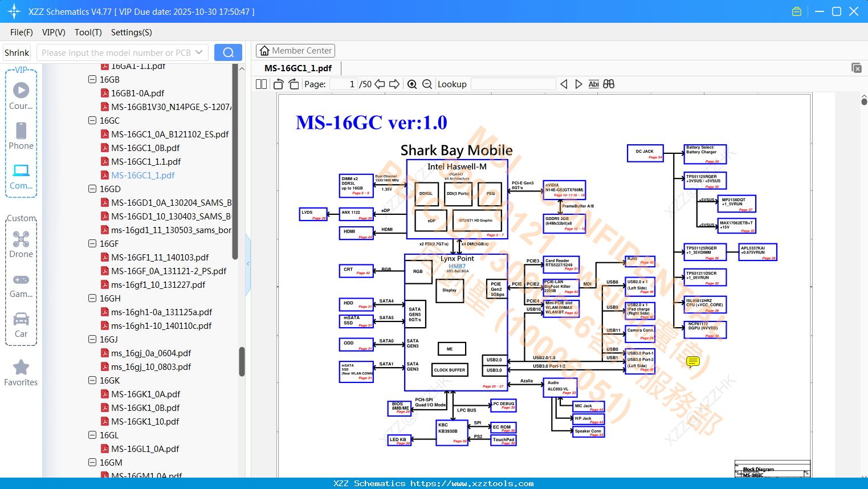This screenshot has height=489, width=868.
Task: Open the File(F) menu
Action: point(22,32)
